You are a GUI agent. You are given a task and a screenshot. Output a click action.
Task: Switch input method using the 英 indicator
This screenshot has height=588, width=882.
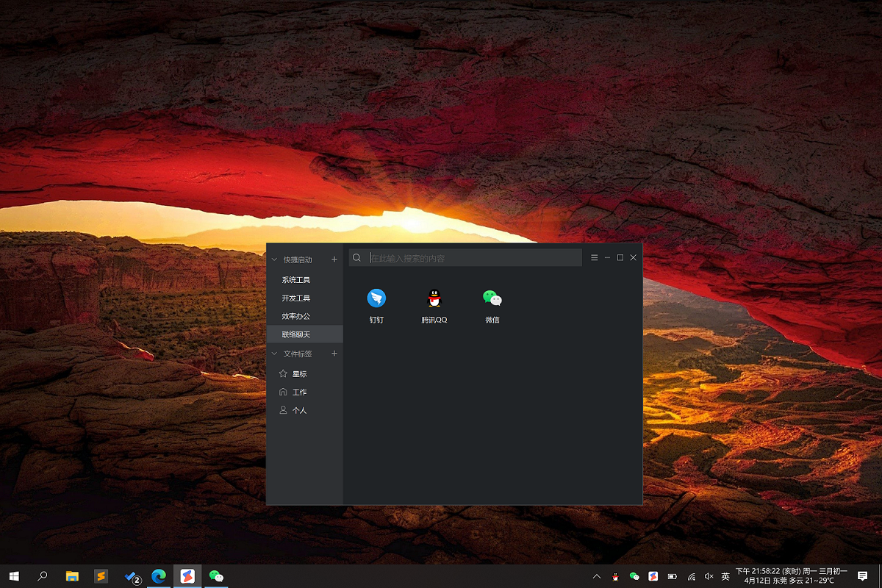pos(725,576)
